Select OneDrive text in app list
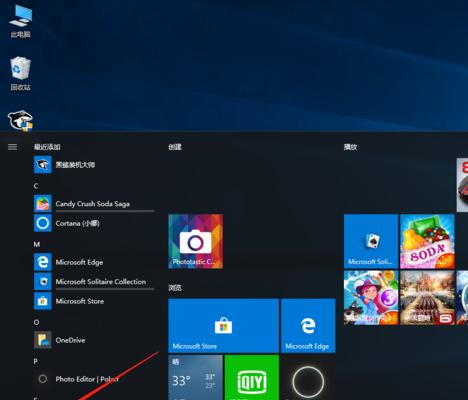This screenshot has height=400, width=468. click(70, 340)
